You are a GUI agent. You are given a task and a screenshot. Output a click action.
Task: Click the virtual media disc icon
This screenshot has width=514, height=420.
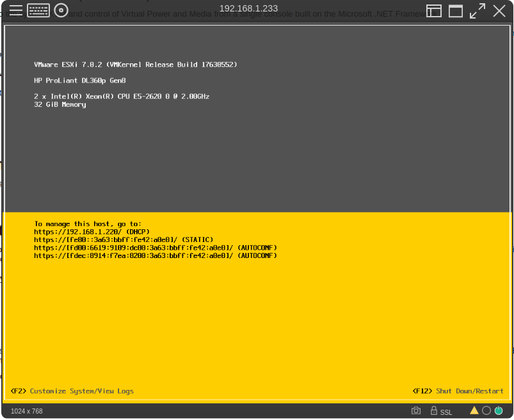click(x=61, y=10)
